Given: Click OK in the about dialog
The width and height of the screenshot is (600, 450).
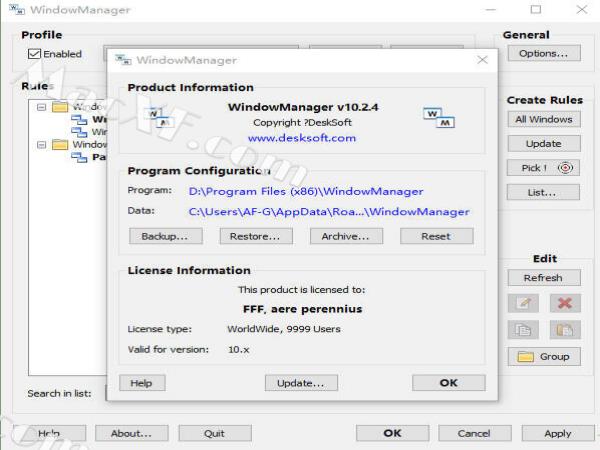Looking at the screenshot, I should [449, 383].
